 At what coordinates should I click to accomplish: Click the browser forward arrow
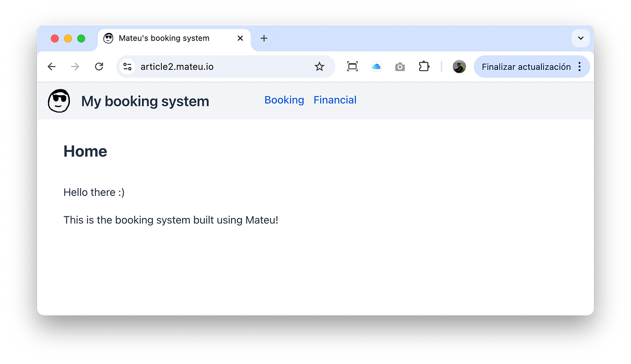pos(75,67)
